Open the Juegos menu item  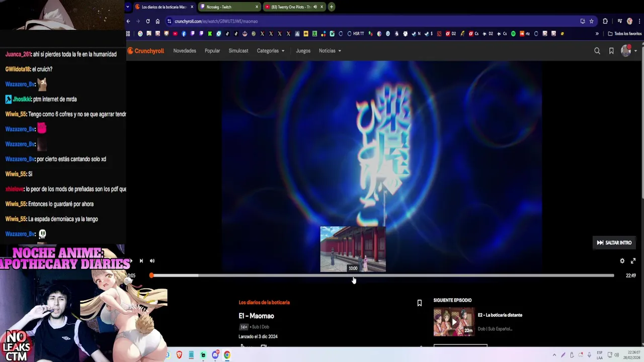pos(303,51)
